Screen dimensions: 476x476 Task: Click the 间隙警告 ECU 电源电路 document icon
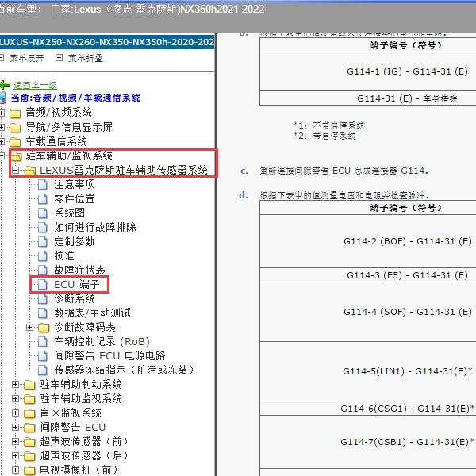tap(43, 355)
